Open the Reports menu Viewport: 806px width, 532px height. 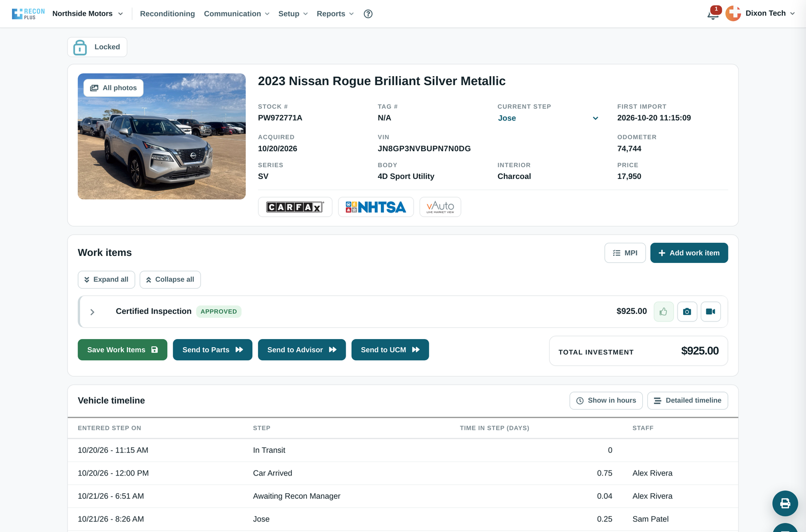(x=335, y=14)
